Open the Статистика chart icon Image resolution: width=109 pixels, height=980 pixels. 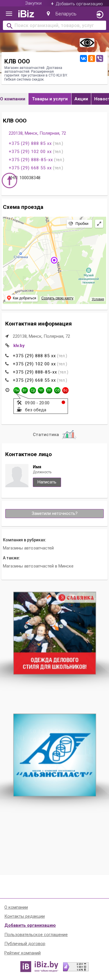click(69, 434)
